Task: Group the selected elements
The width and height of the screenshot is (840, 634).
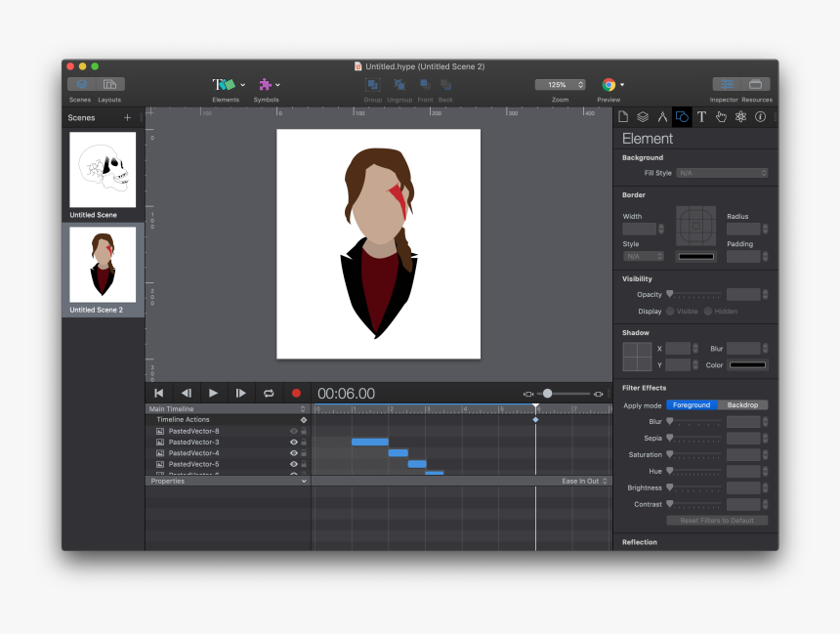Action: pyautogui.click(x=372, y=86)
